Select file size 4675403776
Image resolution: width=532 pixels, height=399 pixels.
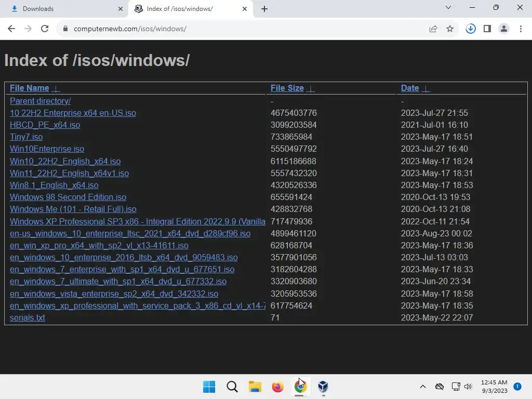tap(294, 113)
